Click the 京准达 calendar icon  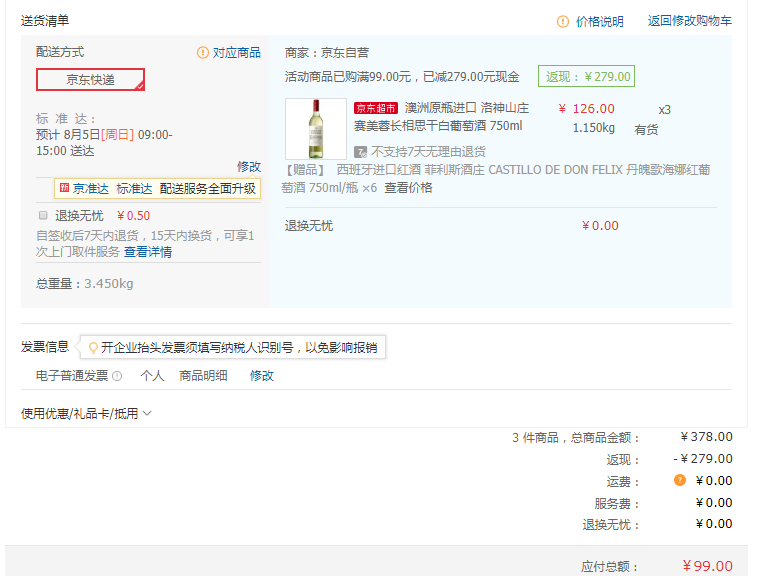pyautogui.click(x=64, y=188)
